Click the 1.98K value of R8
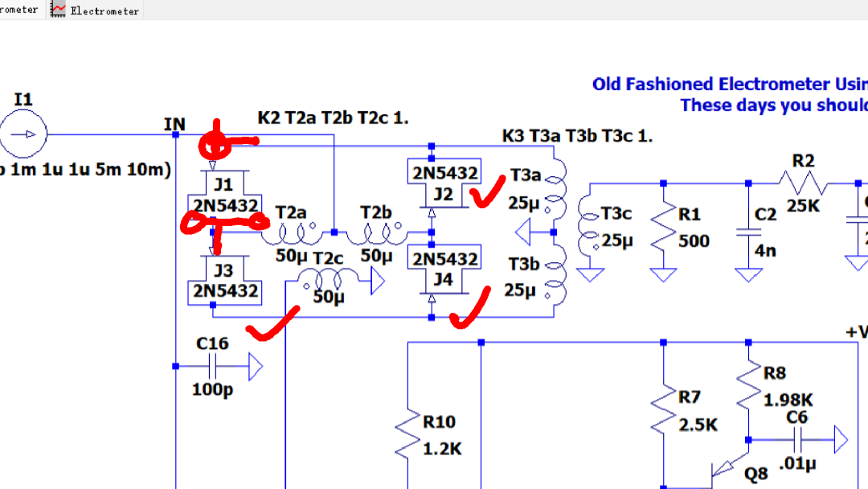The image size is (868, 489). coord(788,400)
